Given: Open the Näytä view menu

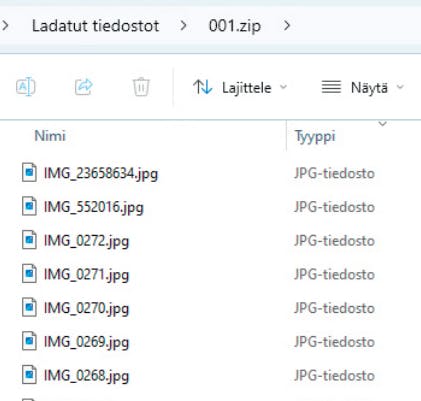Looking at the screenshot, I should tap(363, 88).
